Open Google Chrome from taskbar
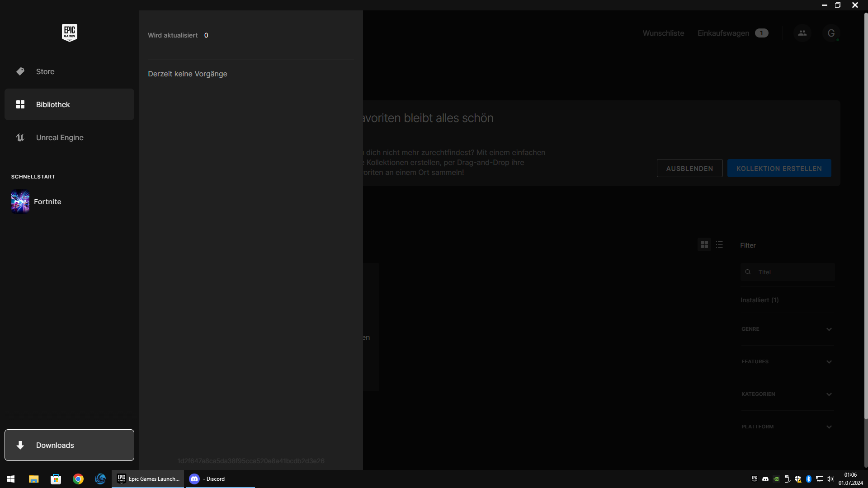Image resolution: width=868 pixels, height=488 pixels. point(78,479)
